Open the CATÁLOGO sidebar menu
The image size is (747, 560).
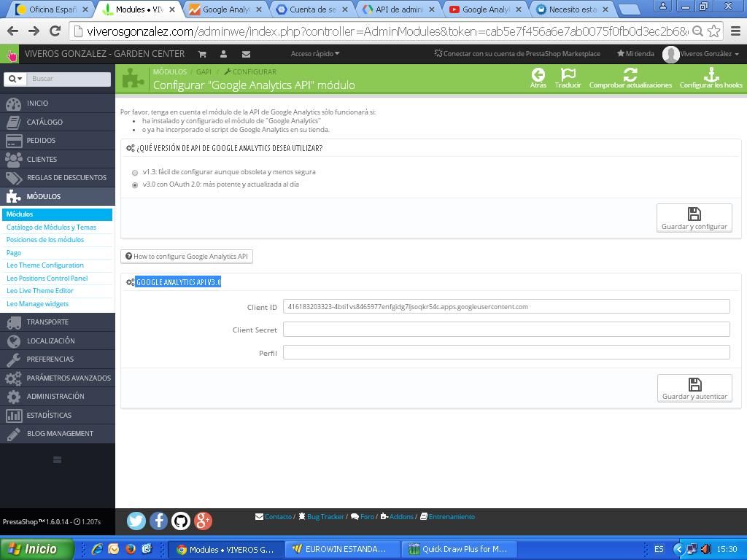pos(57,122)
